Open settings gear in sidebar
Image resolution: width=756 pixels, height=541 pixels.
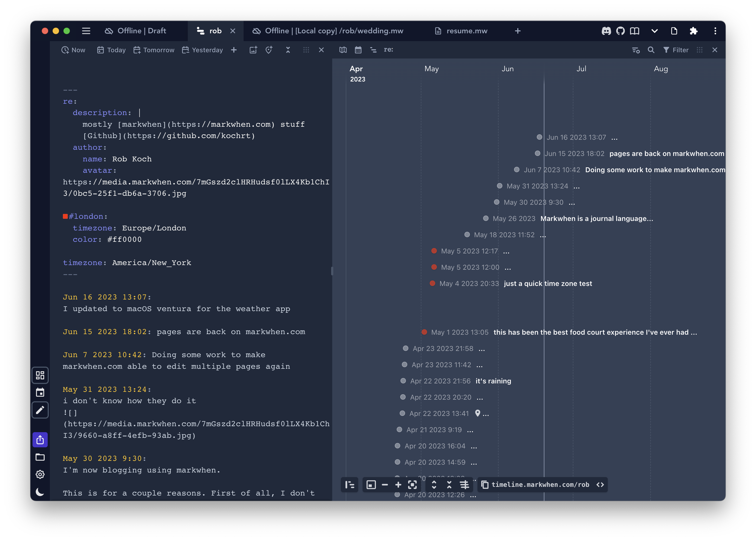pyautogui.click(x=40, y=474)
